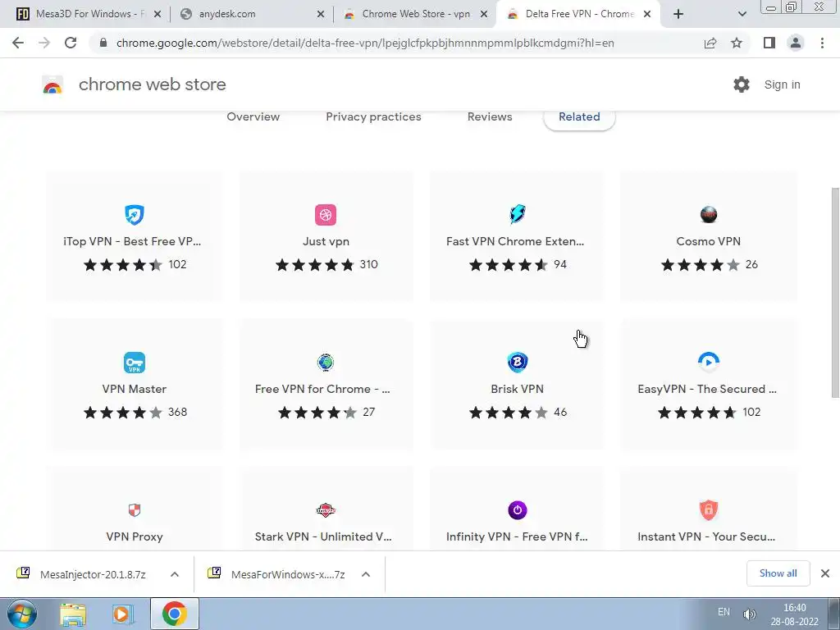
Task: Select the Privacy practices tab
Action: tap(373, 116)
